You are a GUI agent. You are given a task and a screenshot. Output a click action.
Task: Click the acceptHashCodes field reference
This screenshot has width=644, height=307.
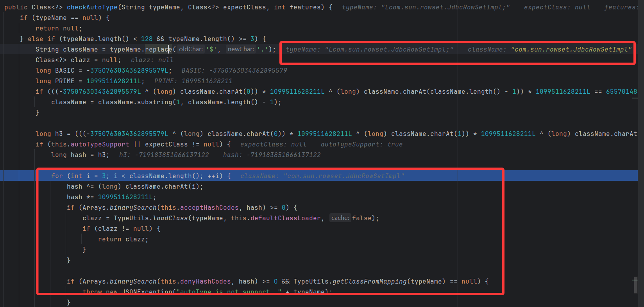tap(209, 208)
